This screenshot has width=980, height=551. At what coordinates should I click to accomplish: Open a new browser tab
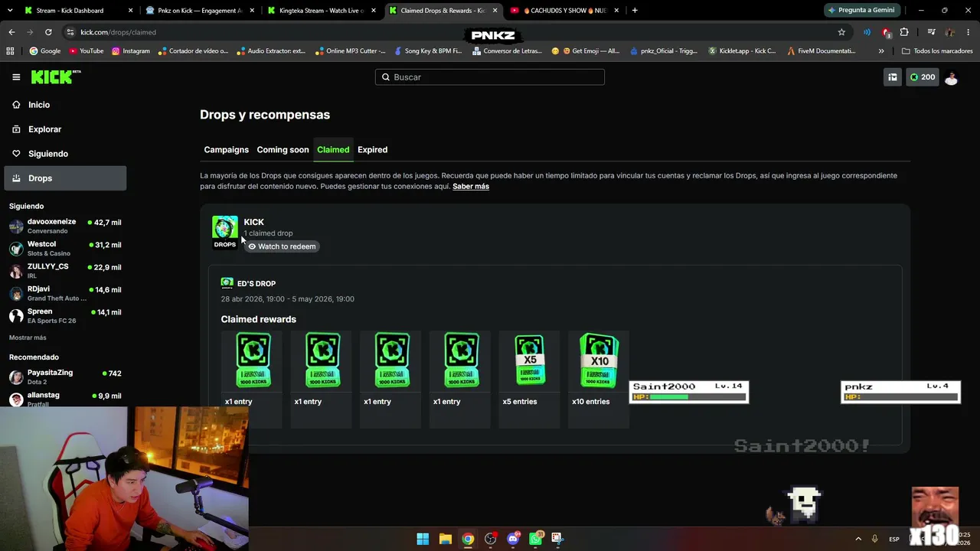coord(635,11)
